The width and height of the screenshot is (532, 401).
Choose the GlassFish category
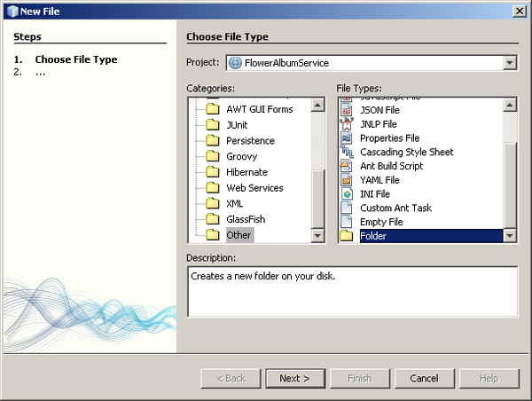coord(246,219)
